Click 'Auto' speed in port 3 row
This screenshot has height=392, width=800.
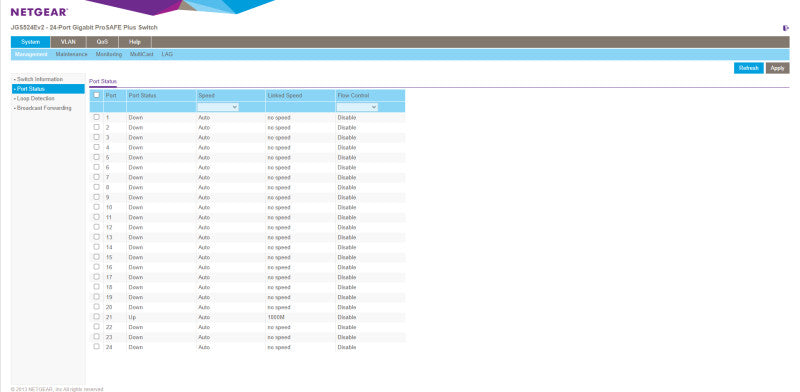click(204, 137)
